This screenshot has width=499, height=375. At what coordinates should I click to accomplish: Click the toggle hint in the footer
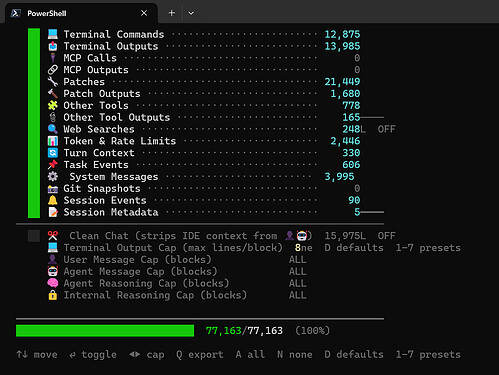93,355
